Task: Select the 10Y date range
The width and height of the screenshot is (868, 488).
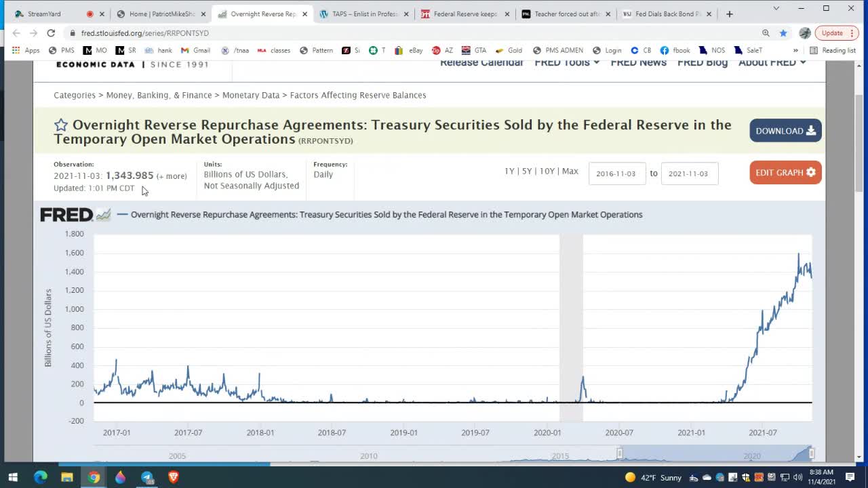Action: coord(547,171)
